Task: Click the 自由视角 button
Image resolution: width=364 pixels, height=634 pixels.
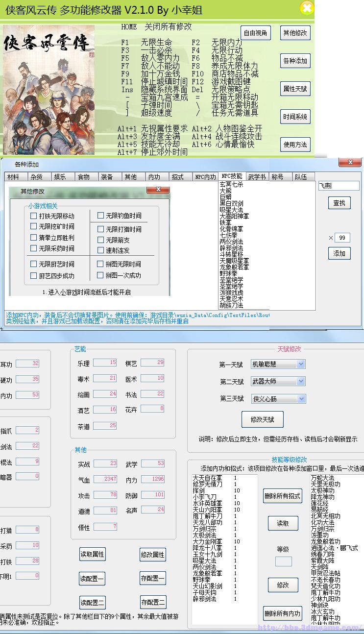Action: click(x=255, y=33)
